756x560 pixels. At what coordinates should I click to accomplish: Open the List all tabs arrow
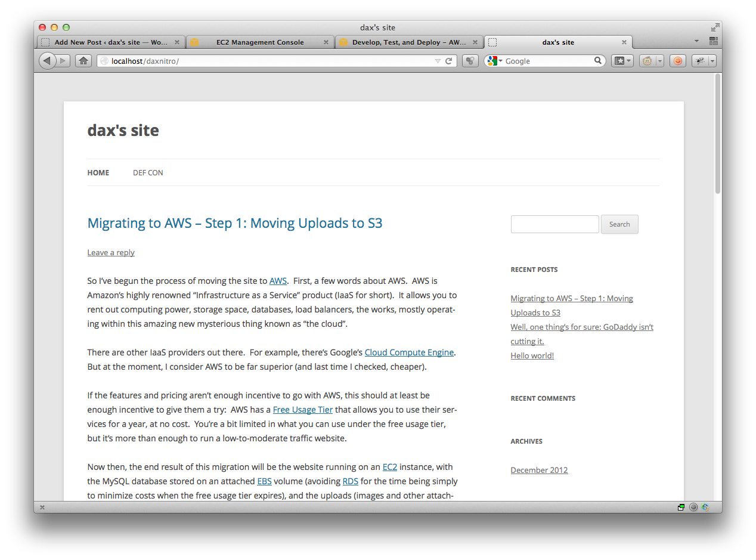point(696,41)
